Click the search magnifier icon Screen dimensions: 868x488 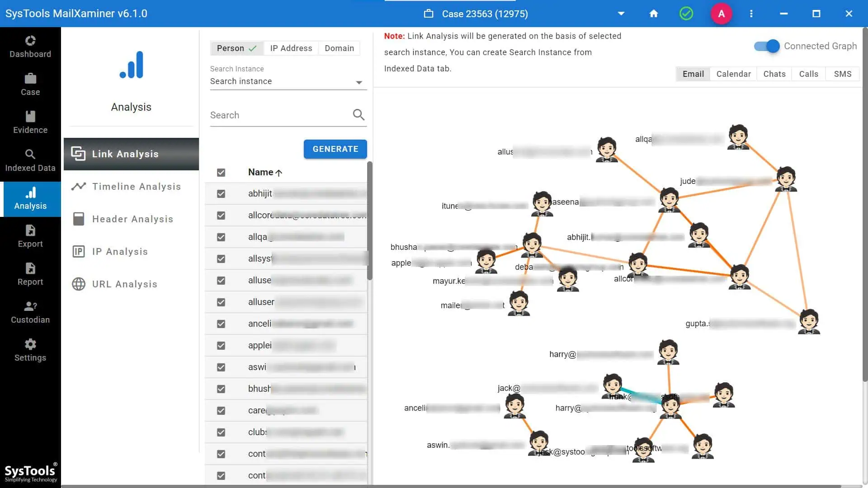pyautogui.click(x=359, y=115)
